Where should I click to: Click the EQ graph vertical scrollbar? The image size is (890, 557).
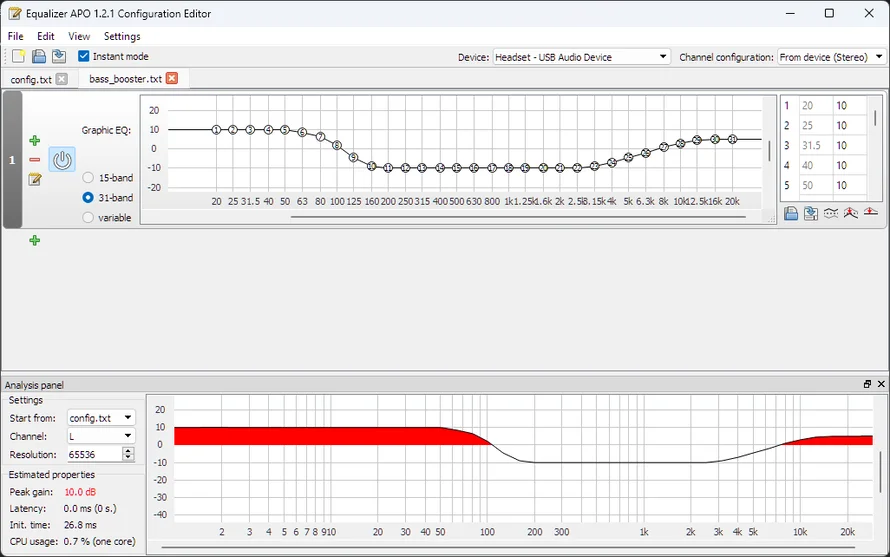(769, 150)
